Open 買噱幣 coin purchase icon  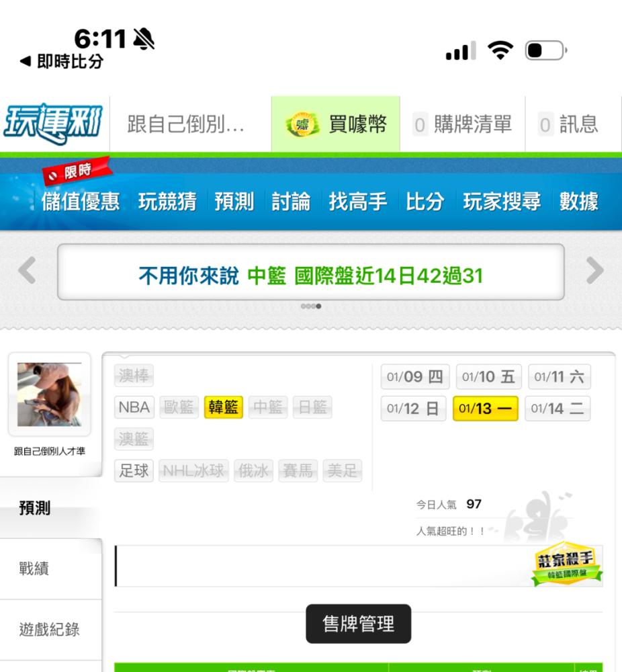(x=302, y=125)
